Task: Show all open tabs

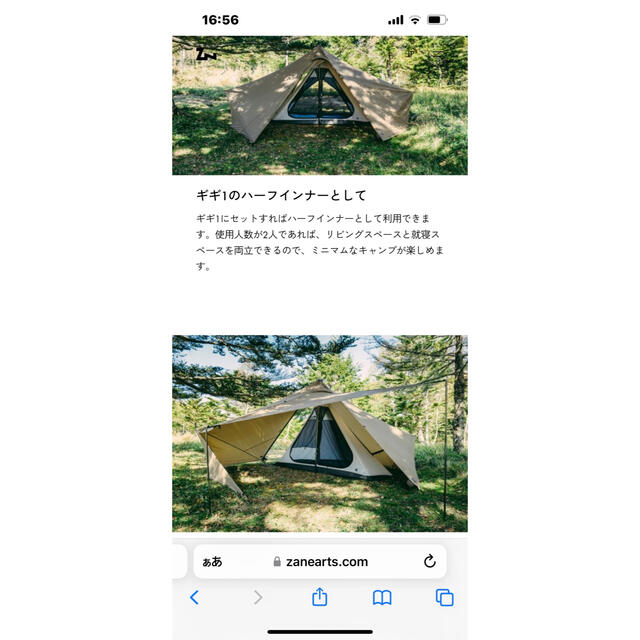Action: pyautogui.click(x=444, y=598)
